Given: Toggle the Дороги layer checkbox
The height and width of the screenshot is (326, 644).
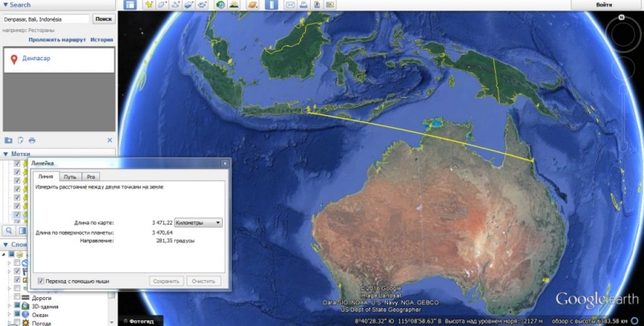Looking at the screenshot, I should tap(17, 298).
